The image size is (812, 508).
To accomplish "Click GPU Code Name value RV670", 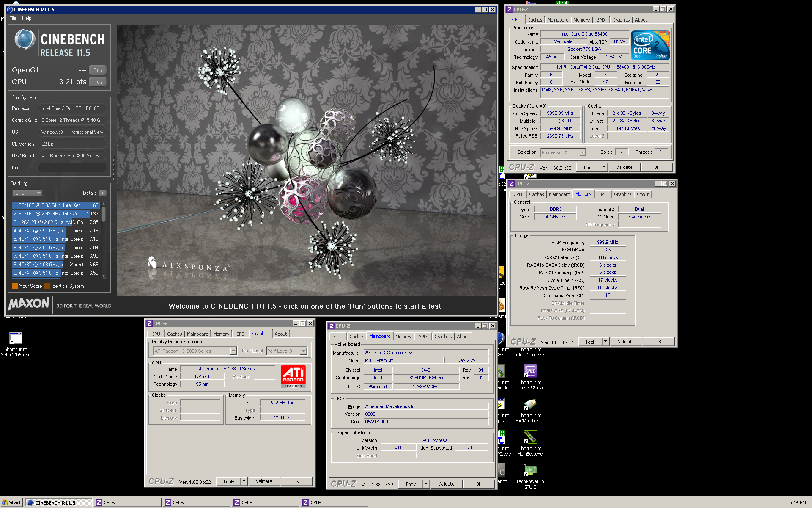I will [202, 377].
